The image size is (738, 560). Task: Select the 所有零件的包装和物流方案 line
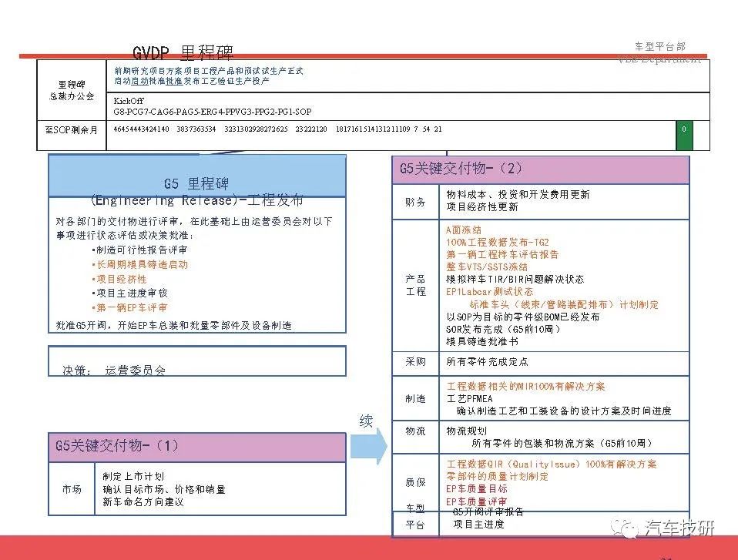coord(562,443)
